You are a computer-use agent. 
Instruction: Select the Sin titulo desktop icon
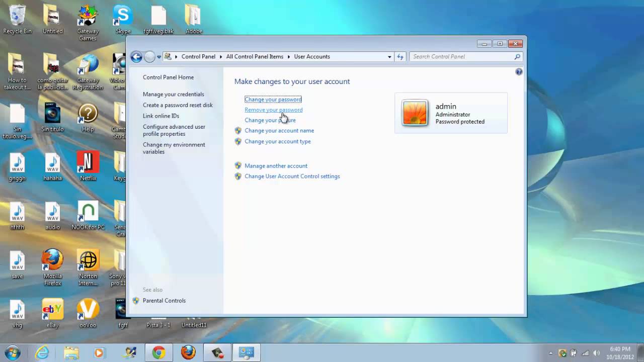52,118
